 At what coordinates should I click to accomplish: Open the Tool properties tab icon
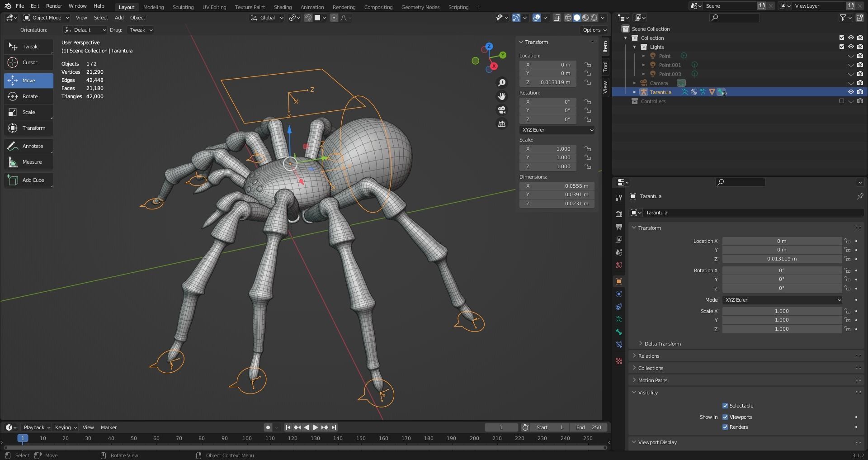pos(619,198)
